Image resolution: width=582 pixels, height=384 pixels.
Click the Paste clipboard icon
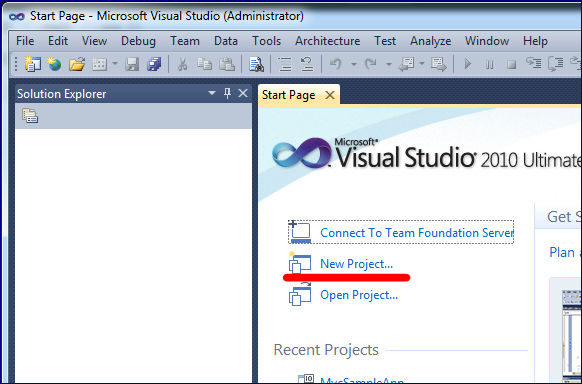pos(227,64)
